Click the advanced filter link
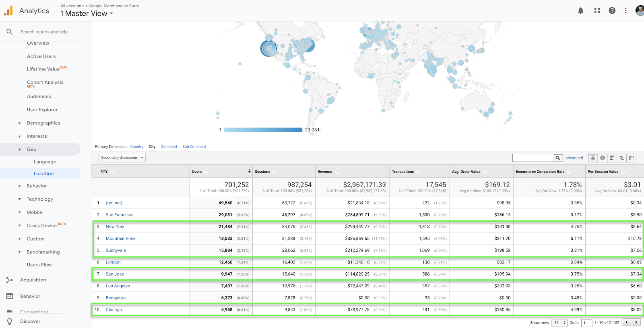Screen dimensions: 644x328 (x=574, y=158)
